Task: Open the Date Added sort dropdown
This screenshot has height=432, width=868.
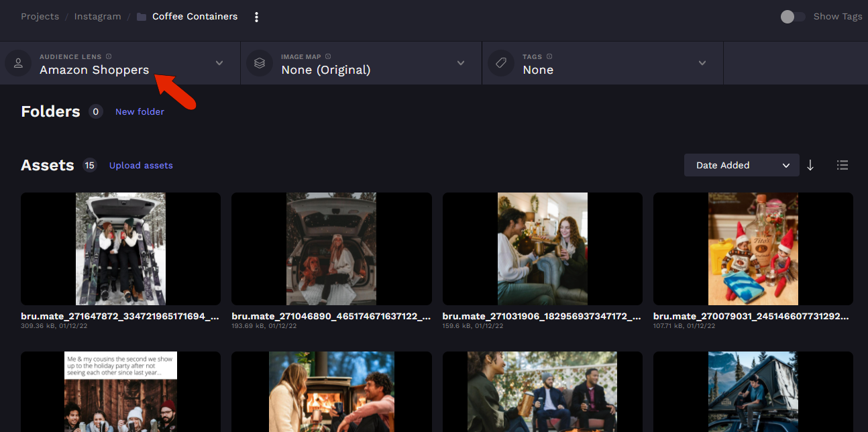Action: [742, 165]
